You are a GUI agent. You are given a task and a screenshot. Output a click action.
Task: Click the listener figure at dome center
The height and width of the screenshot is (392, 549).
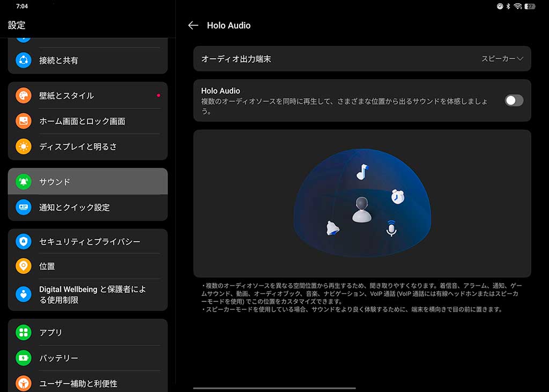pos(362,209)
